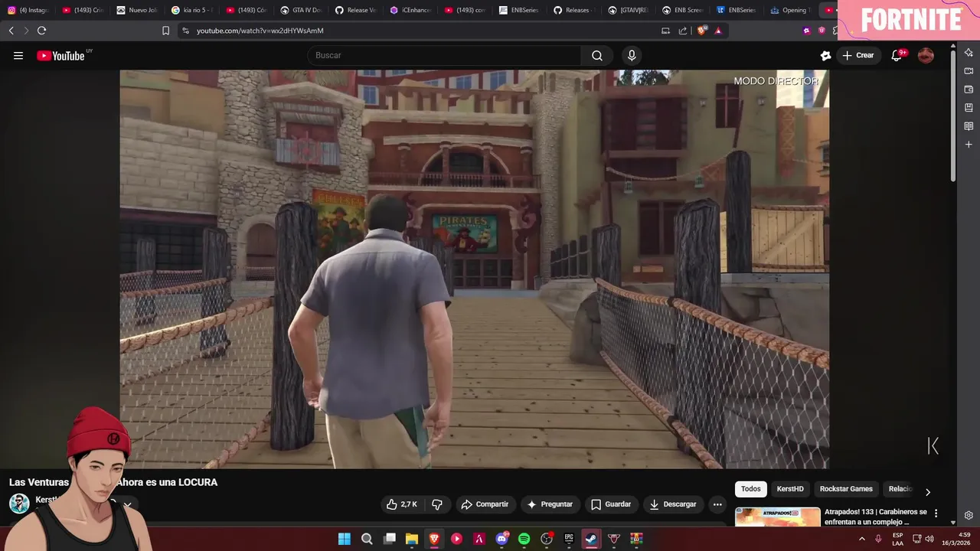Switch to the 'Opening' tab
The height and width of the screenshot is (551, 980).
(789, 10)
